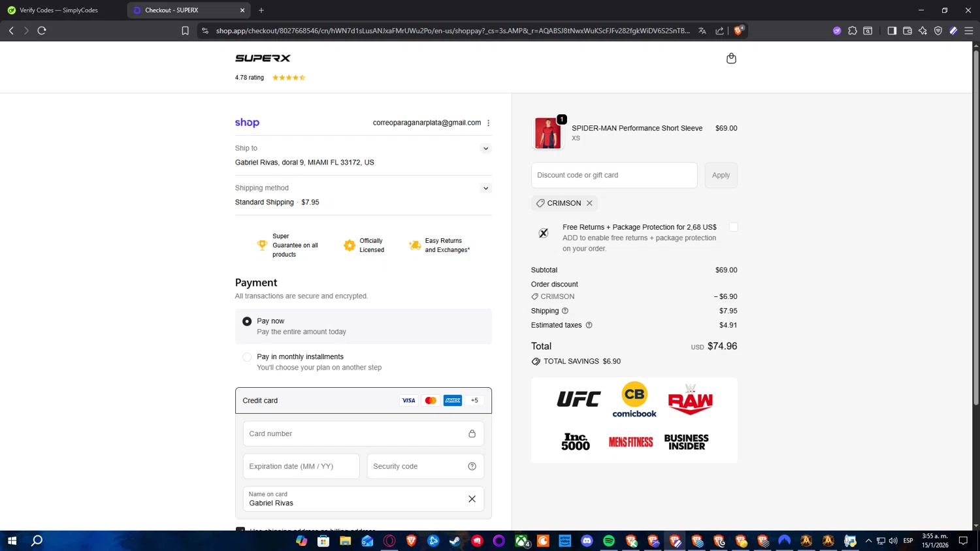Open the translate page icon

pyautogui.click(x=702, y=30)
